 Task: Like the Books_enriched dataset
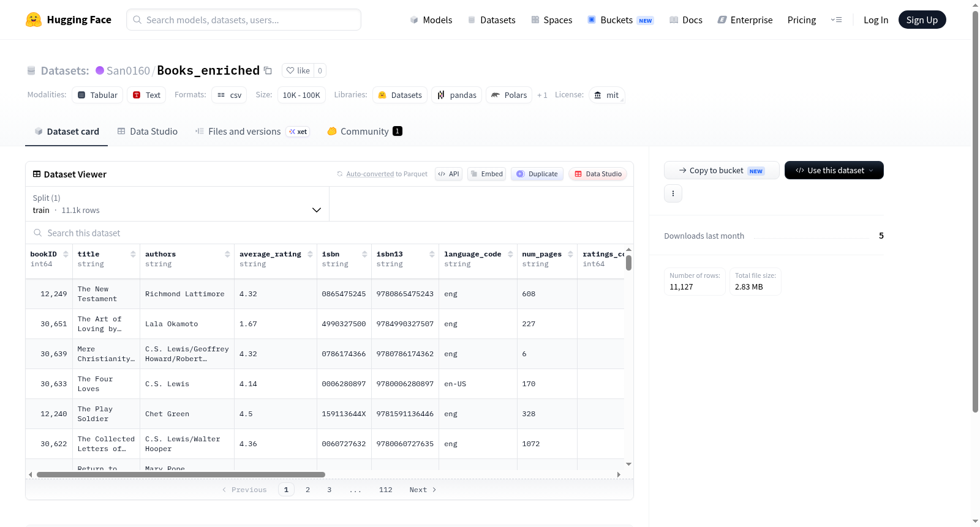coord(298,70)
